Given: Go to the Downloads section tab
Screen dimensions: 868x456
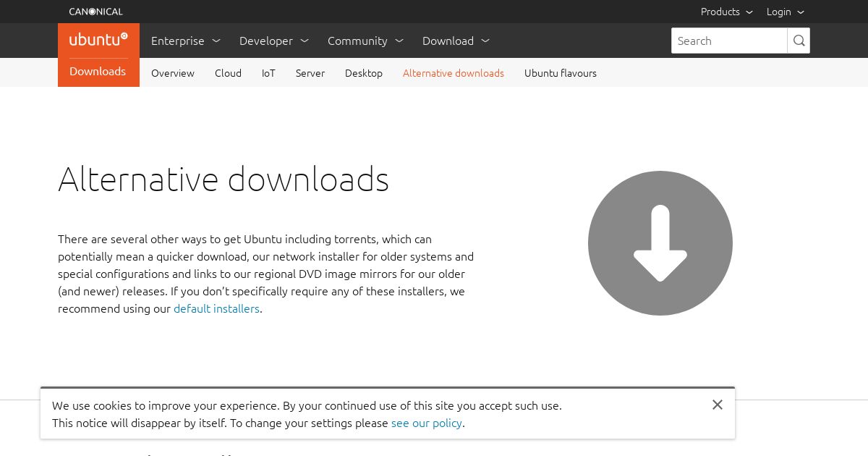Looking at the screenshot, I should pyautogui.click(x=98, y=71).
